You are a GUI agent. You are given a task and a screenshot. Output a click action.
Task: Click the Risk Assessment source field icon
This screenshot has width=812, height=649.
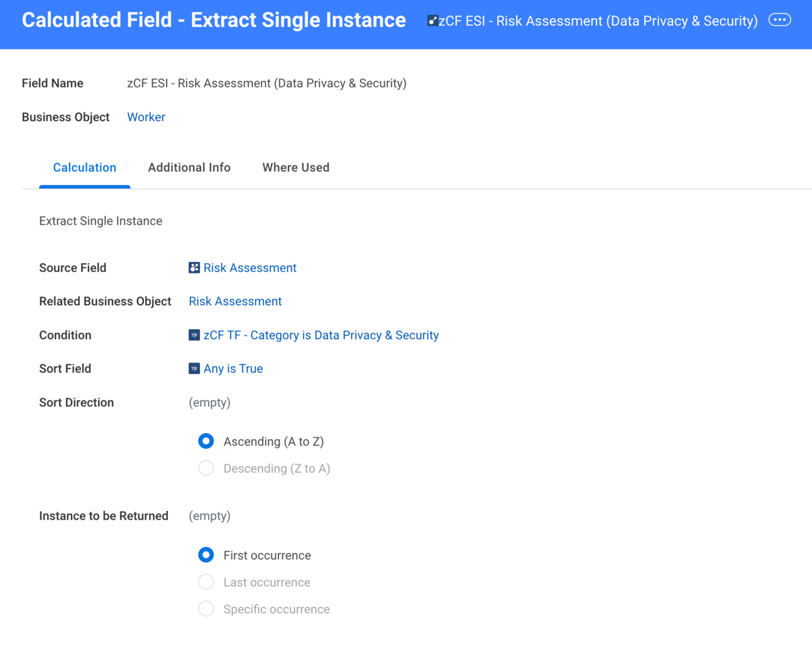click(194, 268)
